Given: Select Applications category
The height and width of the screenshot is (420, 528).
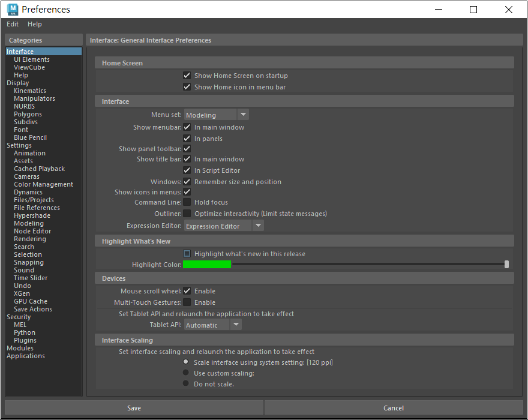Looking at the screenshot, I should [26, 356].
